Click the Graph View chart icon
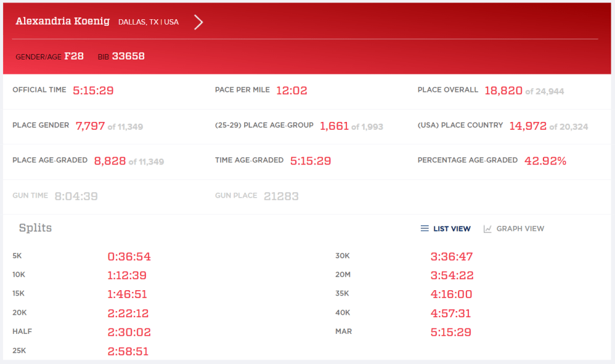615x364 pixels. (488, 229)
